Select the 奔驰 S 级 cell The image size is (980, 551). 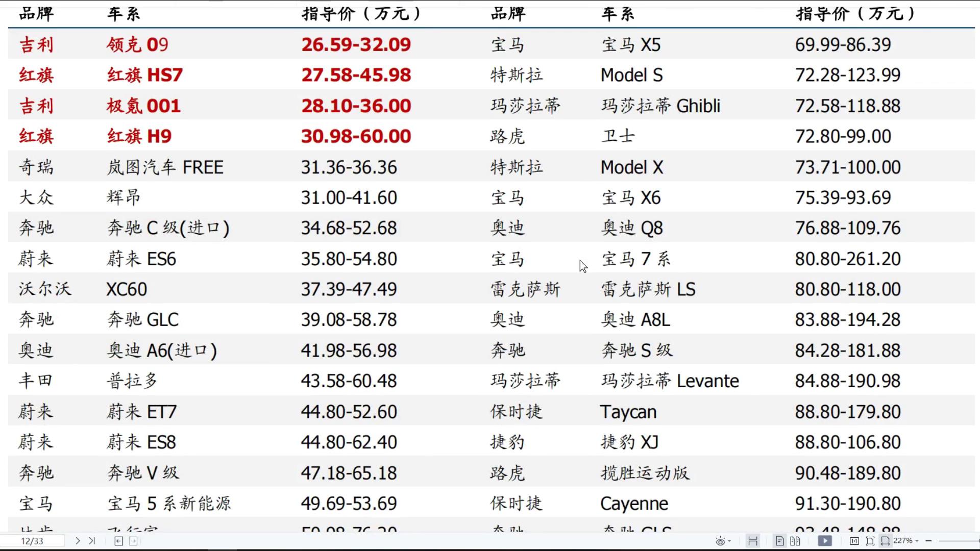637,350
